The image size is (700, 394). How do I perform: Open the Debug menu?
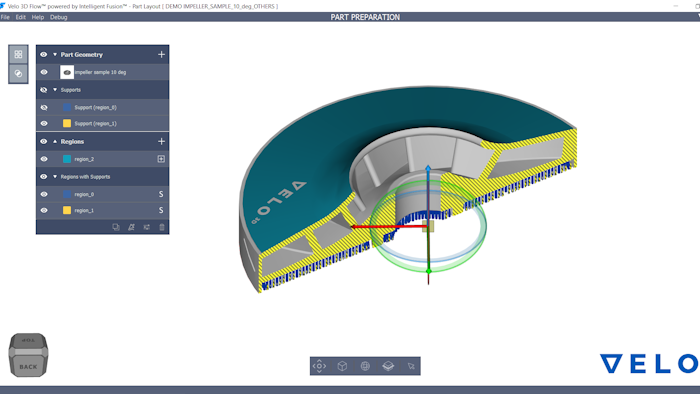(x=58, y=17)
